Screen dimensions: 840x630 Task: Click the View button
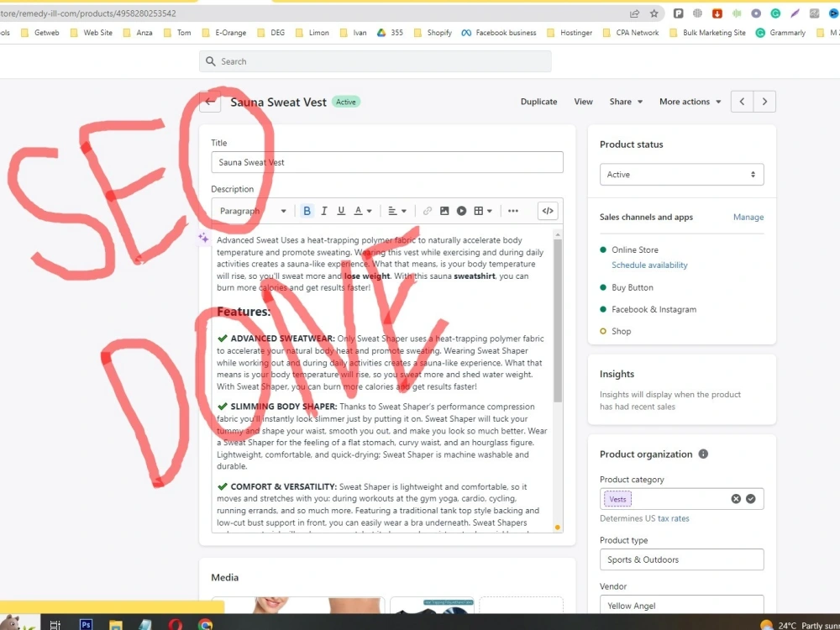(x=583, y=102)
